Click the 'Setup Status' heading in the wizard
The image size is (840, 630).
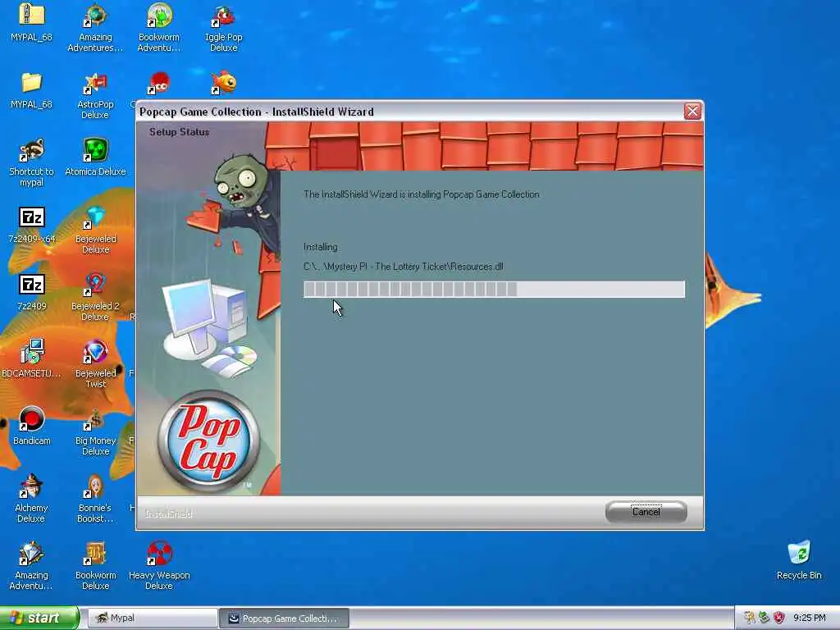point(179,132)
